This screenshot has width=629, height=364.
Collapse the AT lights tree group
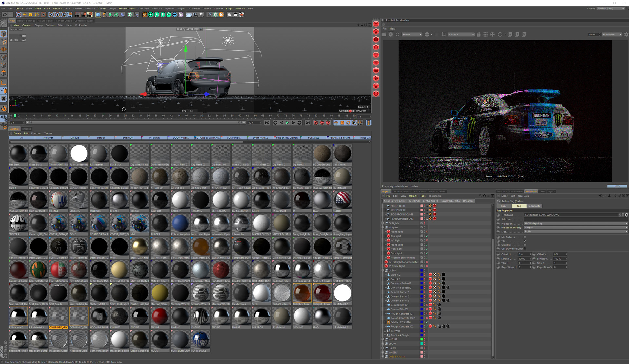coord(383,227)
